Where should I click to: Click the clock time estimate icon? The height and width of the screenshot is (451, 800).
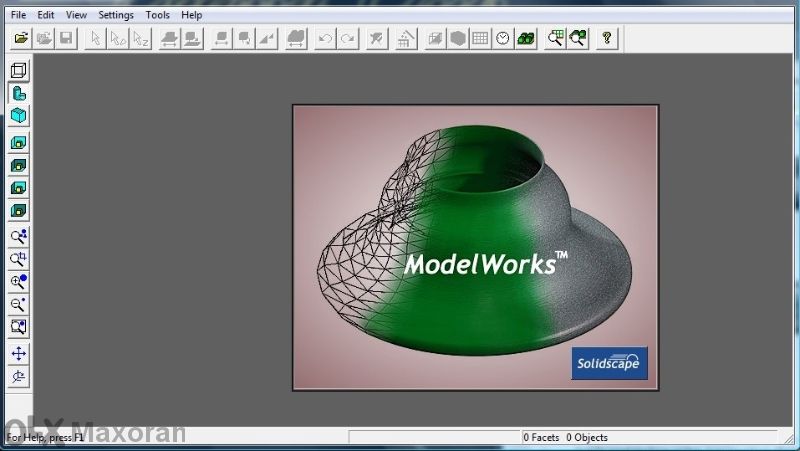tap(503, 38)
